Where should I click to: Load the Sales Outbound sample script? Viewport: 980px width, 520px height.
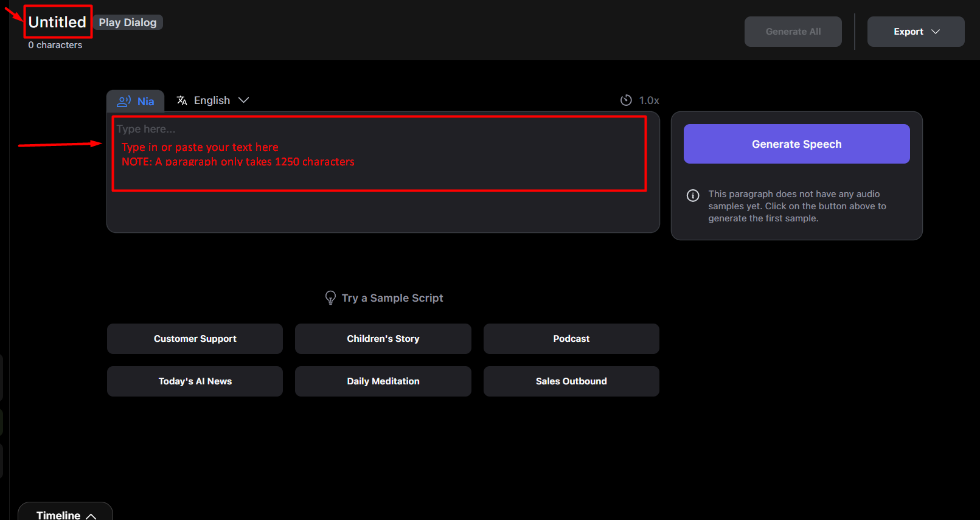tap(571, 381)
